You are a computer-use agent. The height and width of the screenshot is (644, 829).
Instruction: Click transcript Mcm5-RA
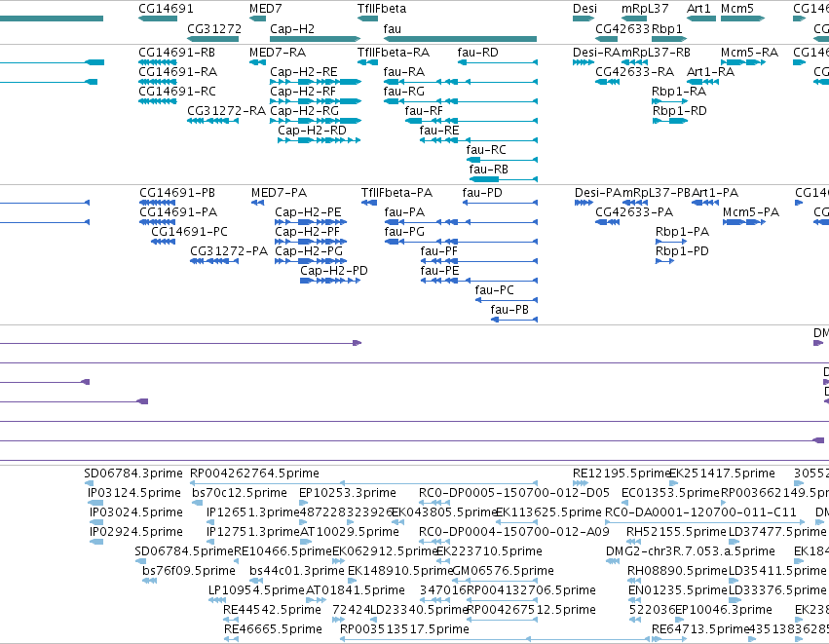(743, 62)
